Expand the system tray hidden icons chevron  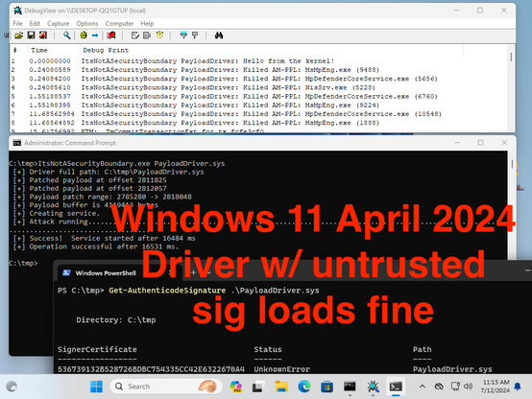click(x=423, y=387)
